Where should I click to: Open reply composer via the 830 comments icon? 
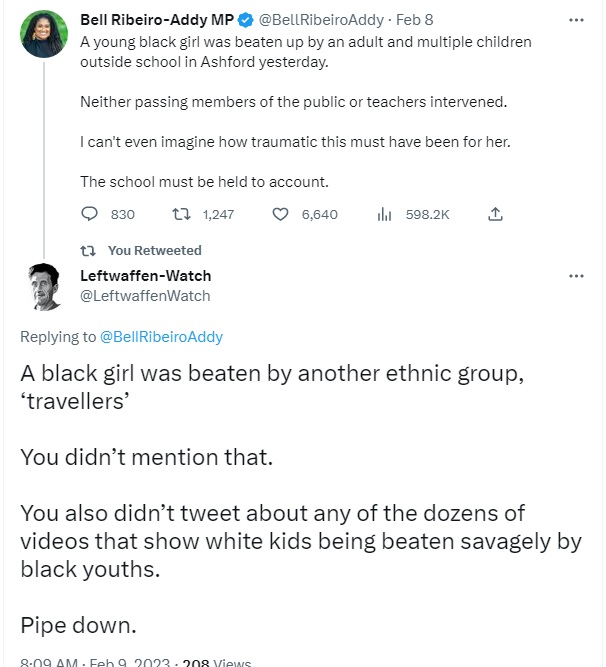89,214
